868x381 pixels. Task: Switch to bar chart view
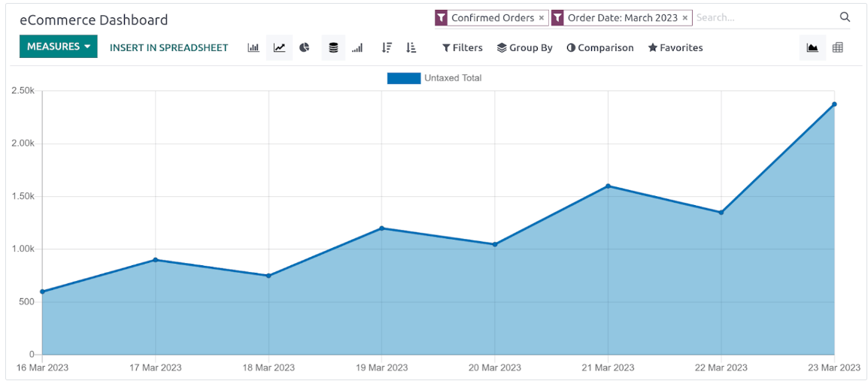[x=253, y=47]
